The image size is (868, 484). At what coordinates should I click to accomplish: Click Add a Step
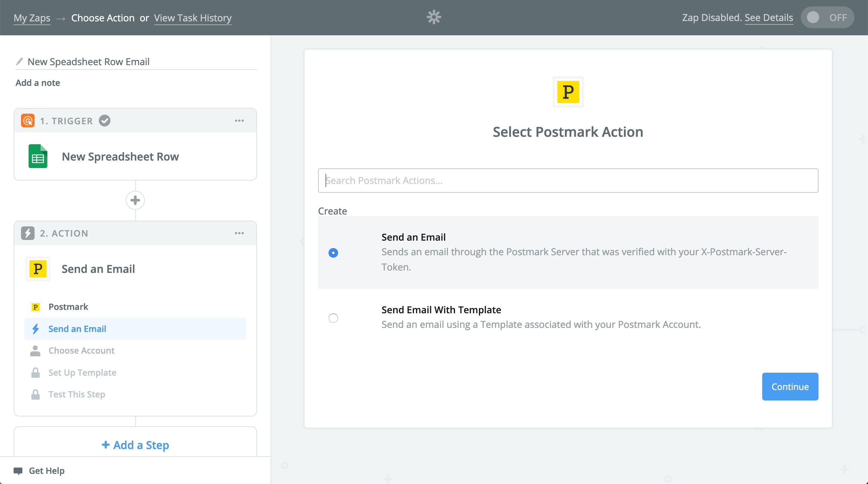pyautogui.click(x=135, y=445)
